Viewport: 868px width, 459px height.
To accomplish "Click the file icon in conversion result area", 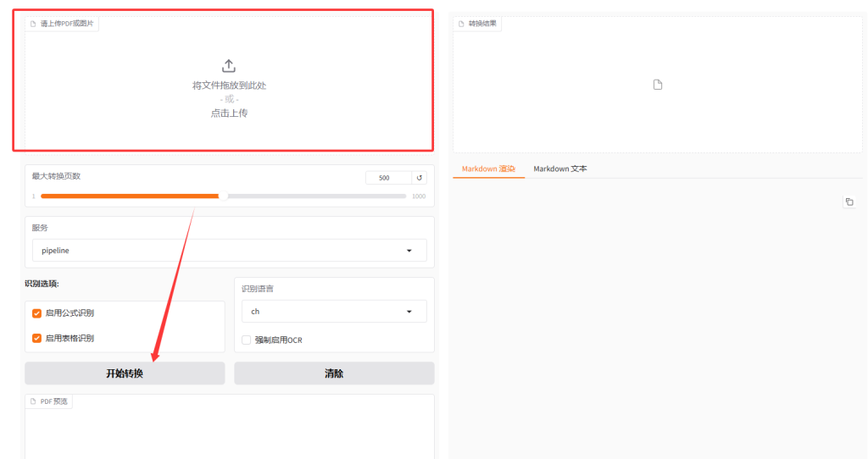I will pyautogui.click(x=658, y=85).
